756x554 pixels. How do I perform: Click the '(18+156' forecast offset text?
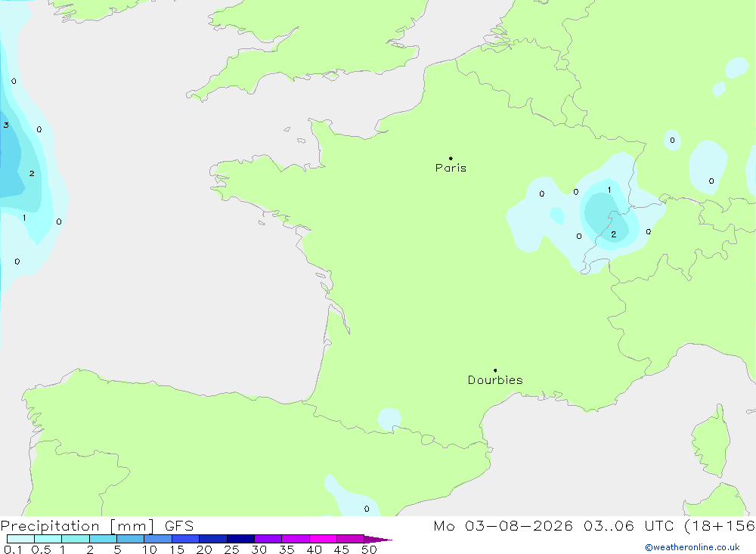click(x=720, y=526)
